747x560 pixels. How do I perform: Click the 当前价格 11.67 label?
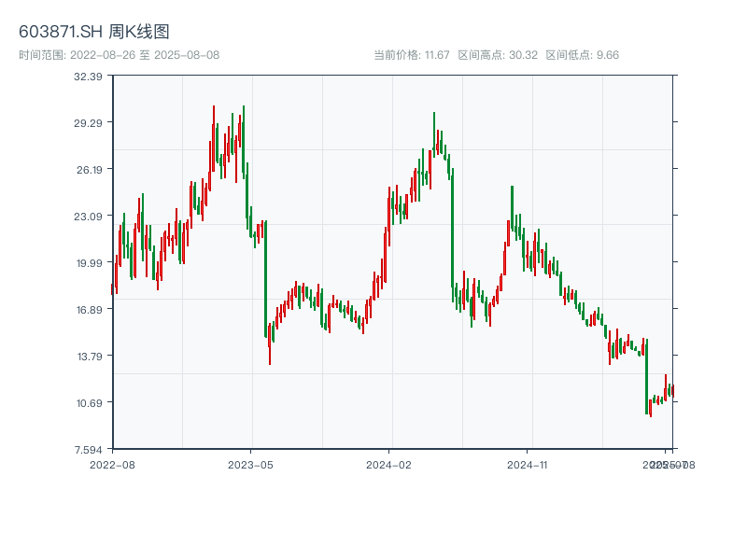412,55
